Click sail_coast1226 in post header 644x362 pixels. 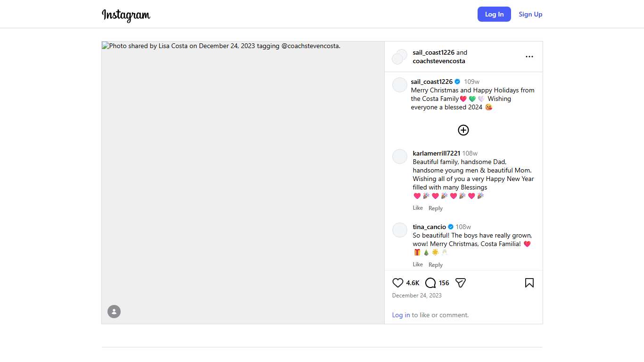(x=433, y=52)
